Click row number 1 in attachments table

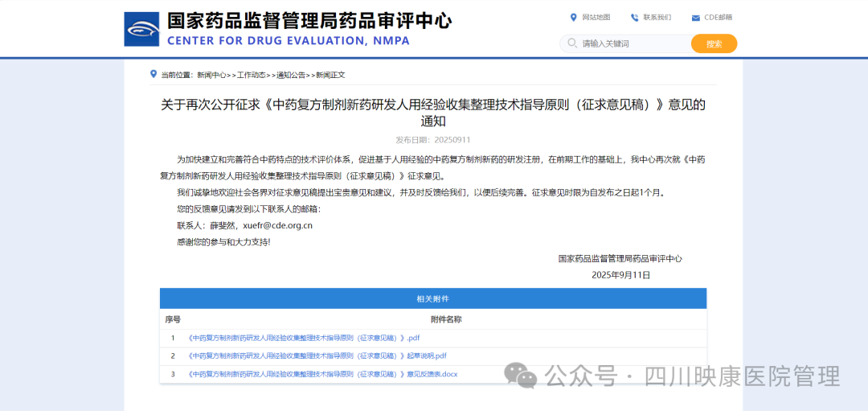tap(173, 338)
